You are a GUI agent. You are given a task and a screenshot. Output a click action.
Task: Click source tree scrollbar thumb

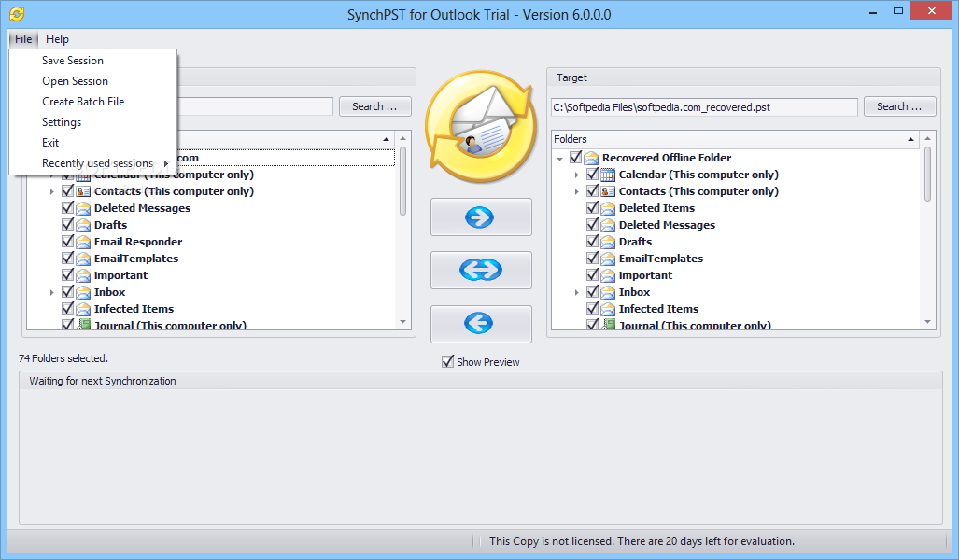point(403,180)
